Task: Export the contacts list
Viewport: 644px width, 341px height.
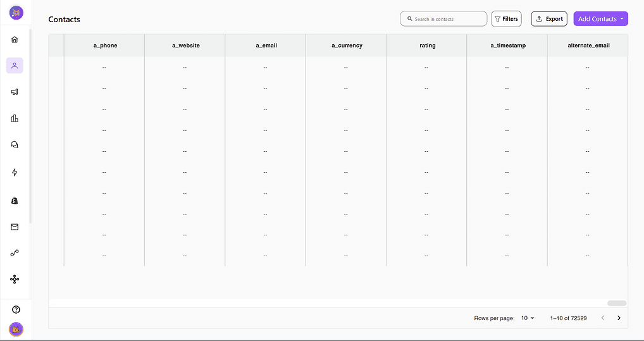Action: 549,19
